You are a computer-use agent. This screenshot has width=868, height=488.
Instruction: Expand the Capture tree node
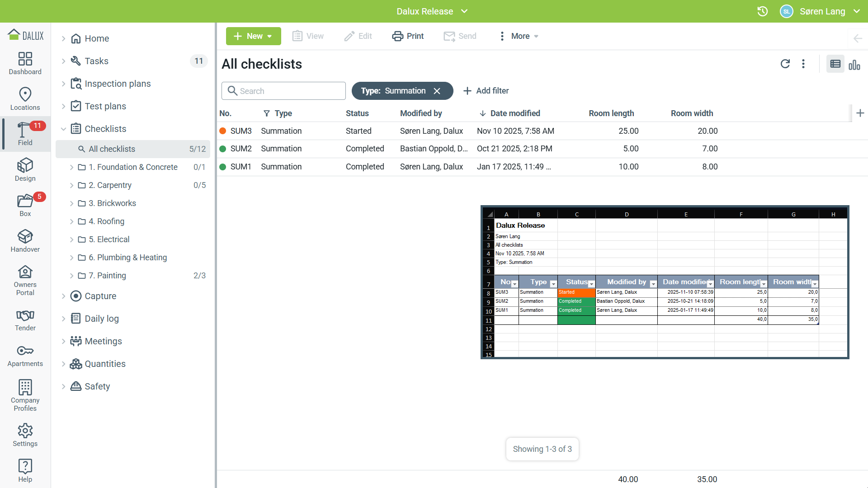coord(63,296)
